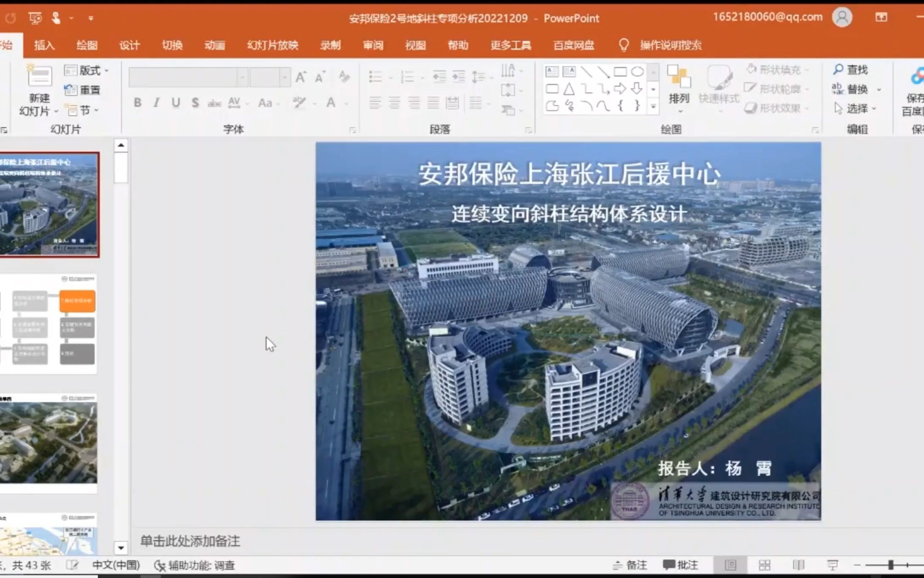This screenshot has height=578, width=924.
Task: Click the Decrease Font Size icon
Action: click(x=320, y=77)
